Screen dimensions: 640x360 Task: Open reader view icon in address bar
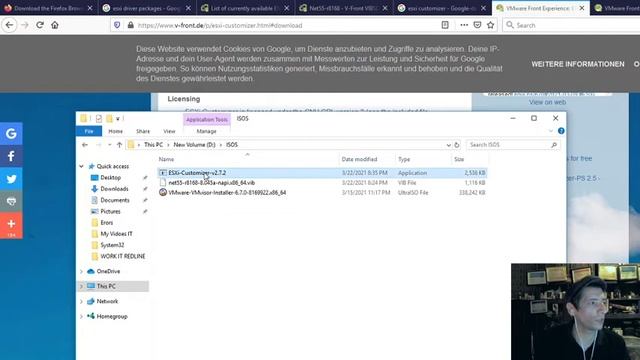point(445,25)
